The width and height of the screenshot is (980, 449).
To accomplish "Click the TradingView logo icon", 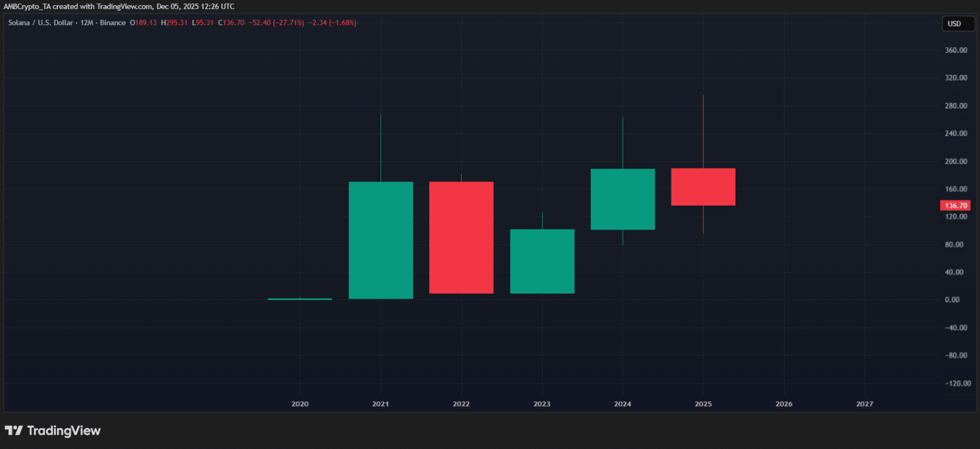I will [x=14, y=431].
